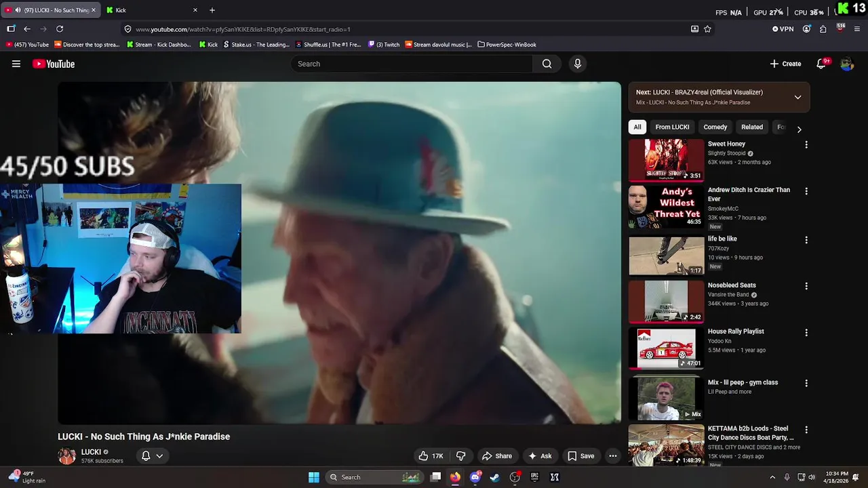The image size is (868, 488).
Task: Toggle channel notification bell for LUCKI
Action: [x=152, y=456]
